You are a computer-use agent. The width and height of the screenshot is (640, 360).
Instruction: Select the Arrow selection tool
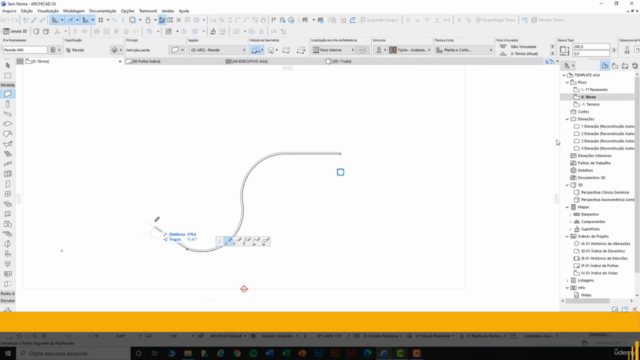point(7,65)
